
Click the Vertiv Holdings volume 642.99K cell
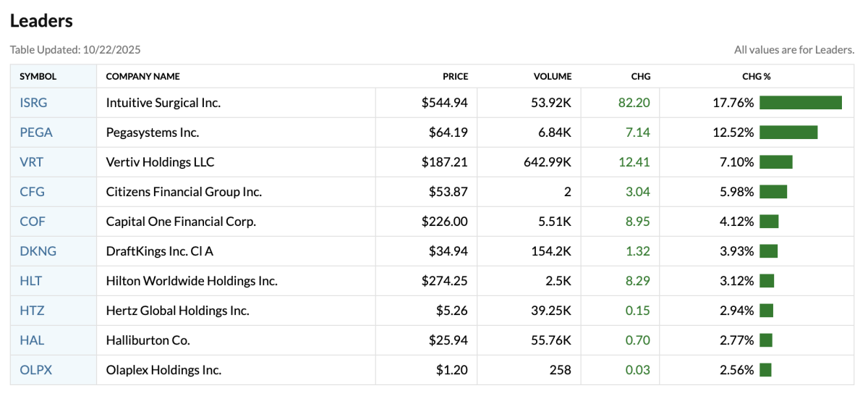tap(546, 162)
